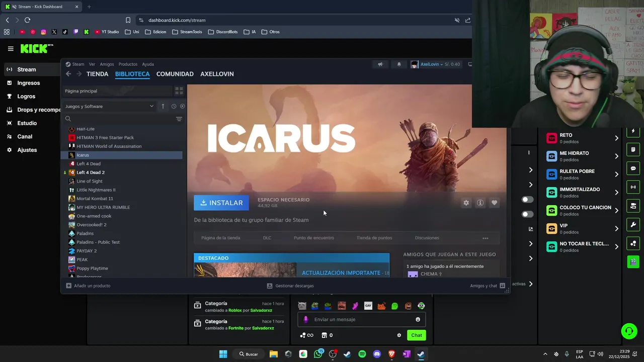The image size is (644, 362).
Task: Click the green support headset button
Action: (x=629, y=331)
